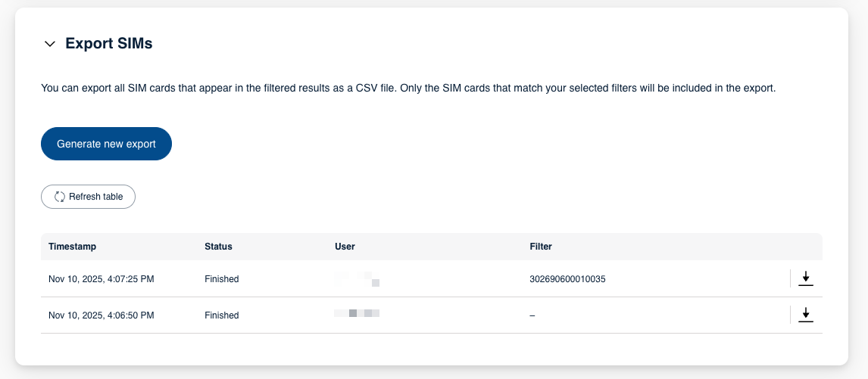
Task: Click the refresh arrows icon
Action: pyautogui.click(x=60, y=197)
